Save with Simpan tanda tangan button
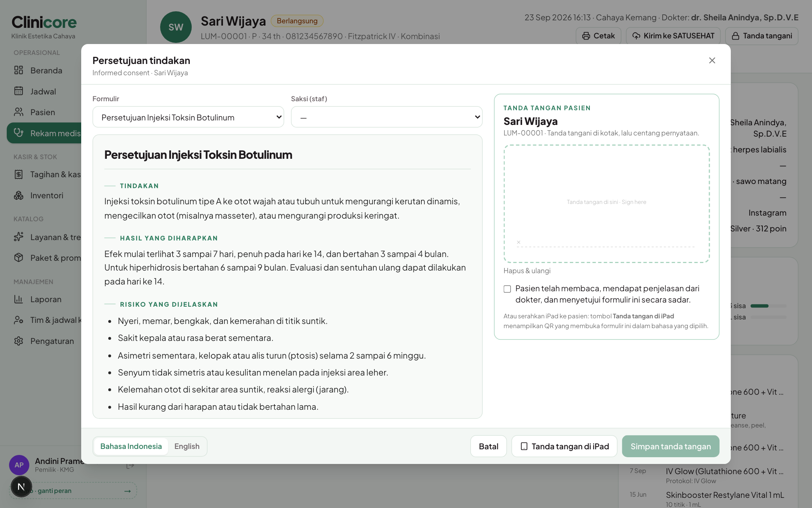This screenshot has height=508, width=812. point(671,446)
